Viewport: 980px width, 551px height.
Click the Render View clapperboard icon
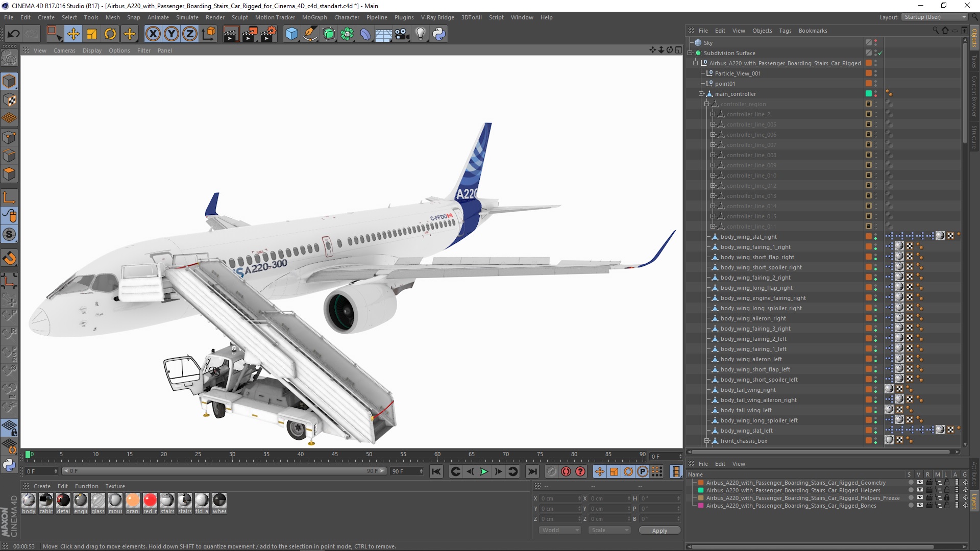[x=231, y=34]
